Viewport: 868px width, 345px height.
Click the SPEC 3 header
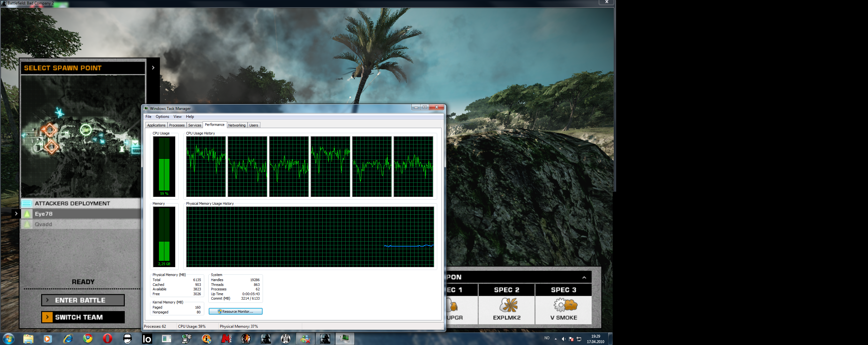click(563, 290)
